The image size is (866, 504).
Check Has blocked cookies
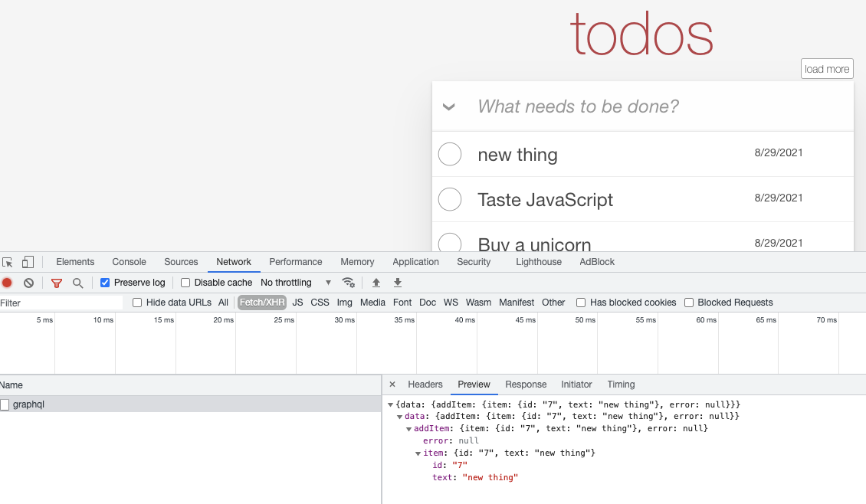[581, 303]
